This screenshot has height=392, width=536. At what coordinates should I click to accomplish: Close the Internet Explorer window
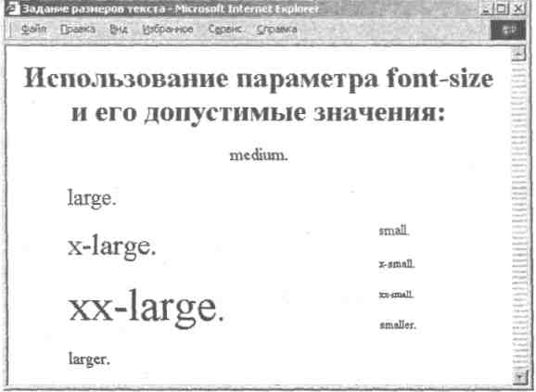[x=517, y=8]
